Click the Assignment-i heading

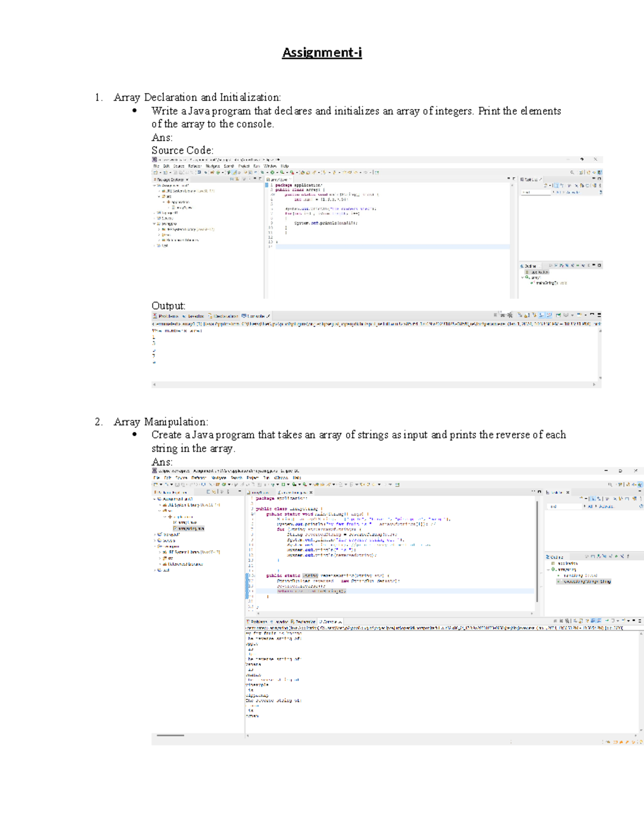click(322, 52)
